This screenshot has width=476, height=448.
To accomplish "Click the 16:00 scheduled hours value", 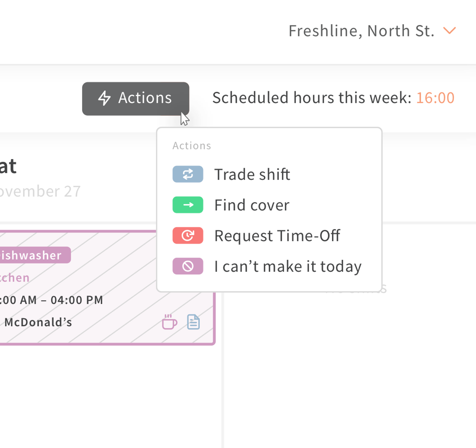I will coord(435,98).
